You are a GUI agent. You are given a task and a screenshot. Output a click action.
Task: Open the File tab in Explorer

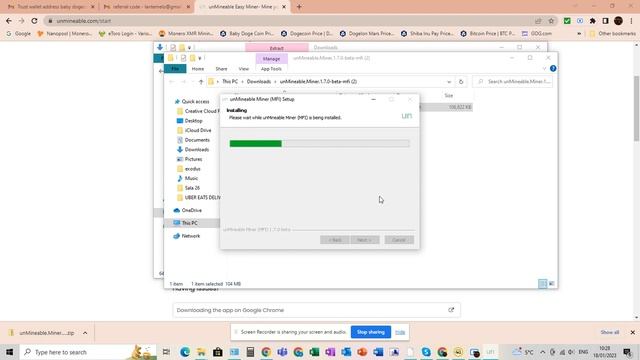coord(175,69)
